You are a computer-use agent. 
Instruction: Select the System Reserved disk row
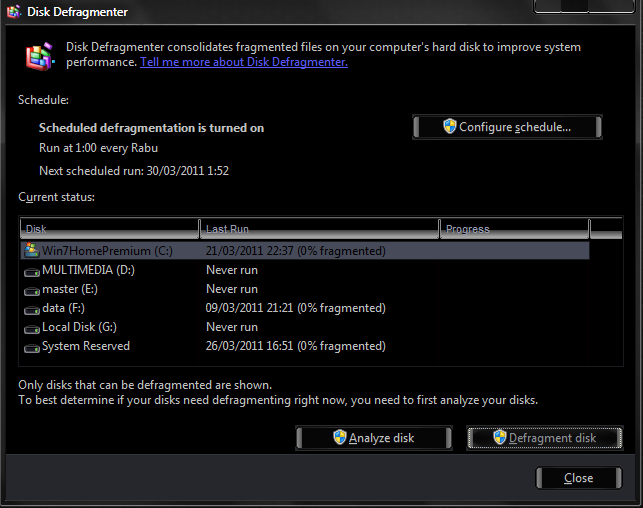click(305, 346)
